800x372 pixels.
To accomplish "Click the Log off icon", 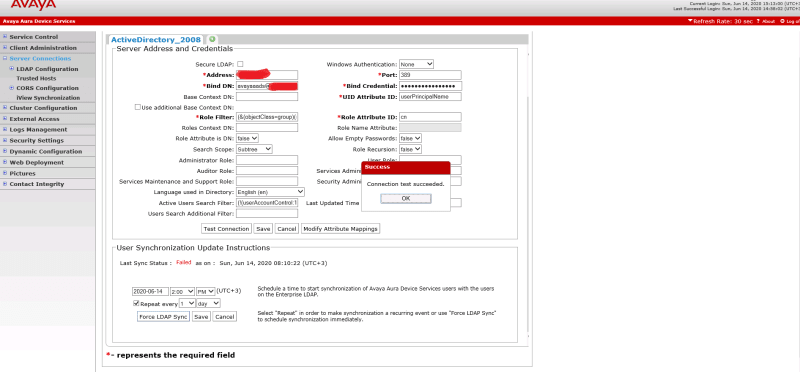I will coord(782,21).
